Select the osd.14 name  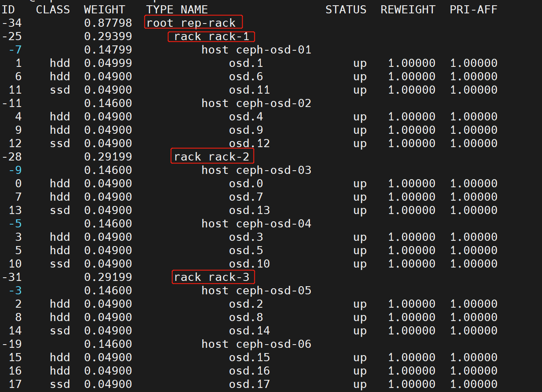point(249,331)
